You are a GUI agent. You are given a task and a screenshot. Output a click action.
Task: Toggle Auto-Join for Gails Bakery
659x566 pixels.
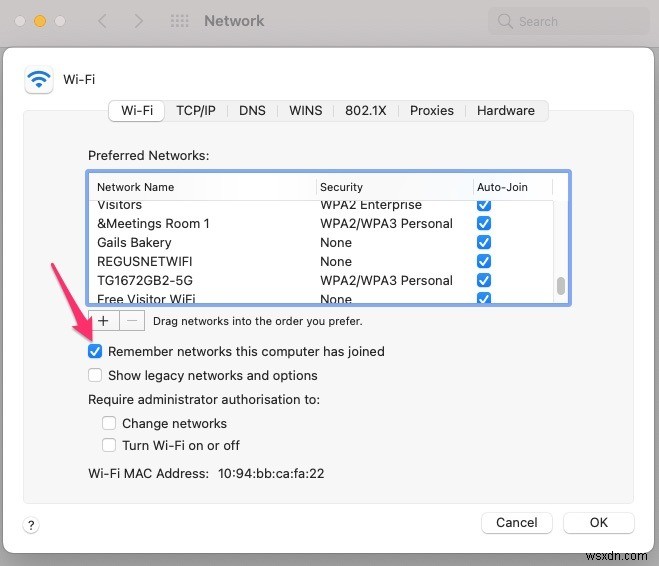[x=484, y=242]
